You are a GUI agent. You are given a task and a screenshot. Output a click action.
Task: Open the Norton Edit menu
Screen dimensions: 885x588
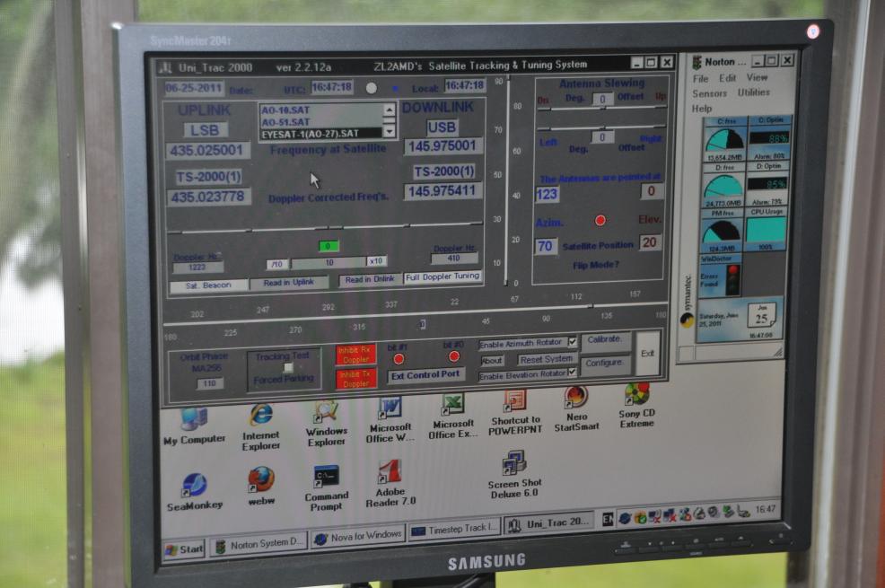[x=727, y=78]
